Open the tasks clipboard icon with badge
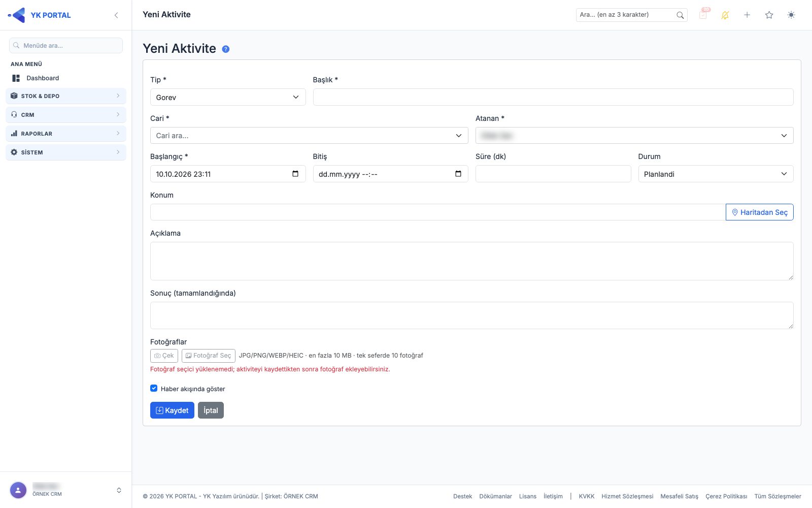 click(703, 15)
